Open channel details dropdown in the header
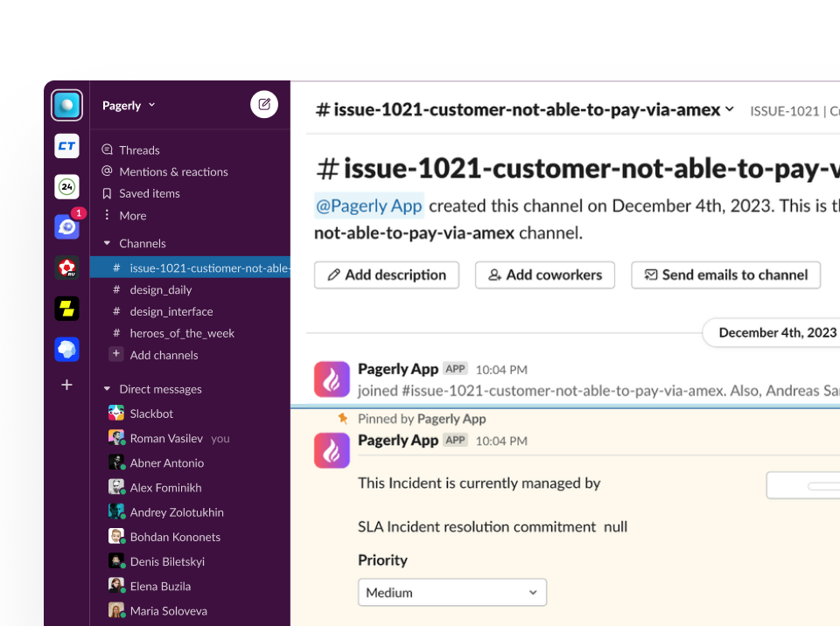The image size is (840, 626). [x=729, y=109]
